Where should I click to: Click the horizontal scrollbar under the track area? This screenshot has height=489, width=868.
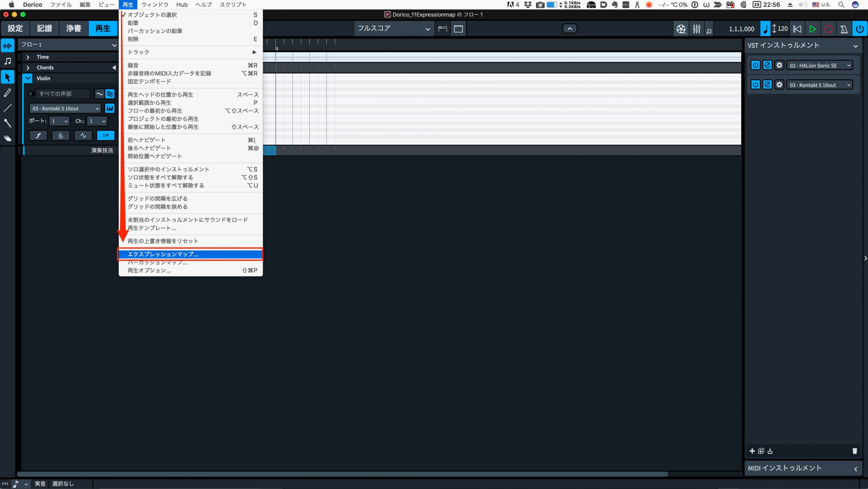(x=342, y=474)
